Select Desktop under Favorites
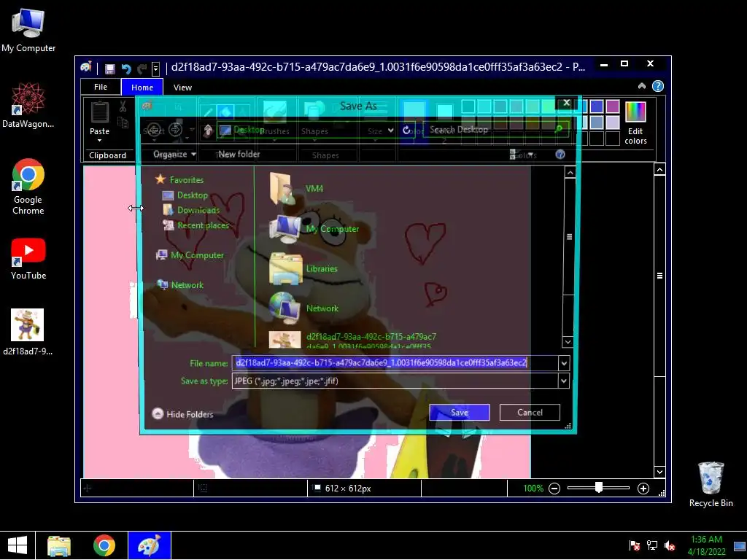The height and width of the screenshot is (560, 747). point(185,195)
